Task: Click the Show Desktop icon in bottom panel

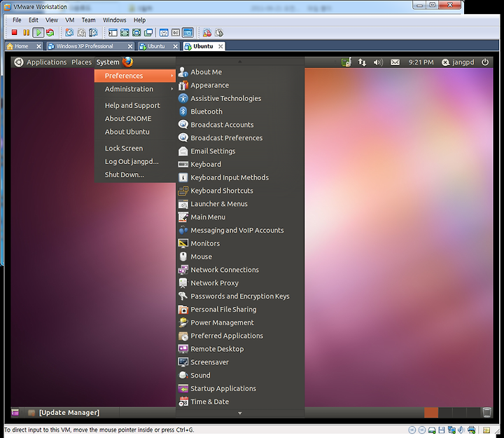Action: 15,412
